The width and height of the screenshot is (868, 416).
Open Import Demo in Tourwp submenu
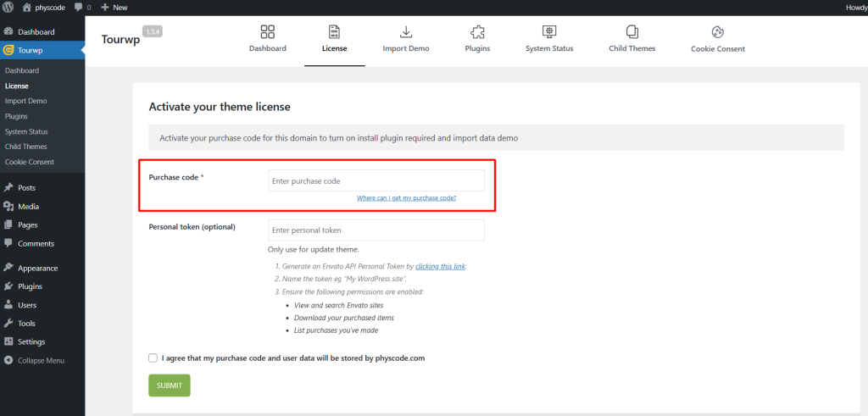(25, 101)
